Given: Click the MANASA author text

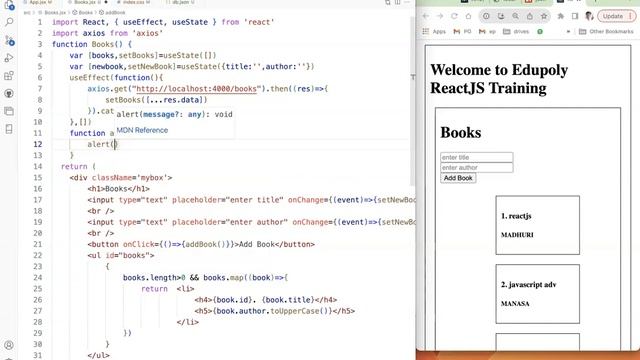Looking at the screenshot, I should pyautogui.click(x=515, y=304).
